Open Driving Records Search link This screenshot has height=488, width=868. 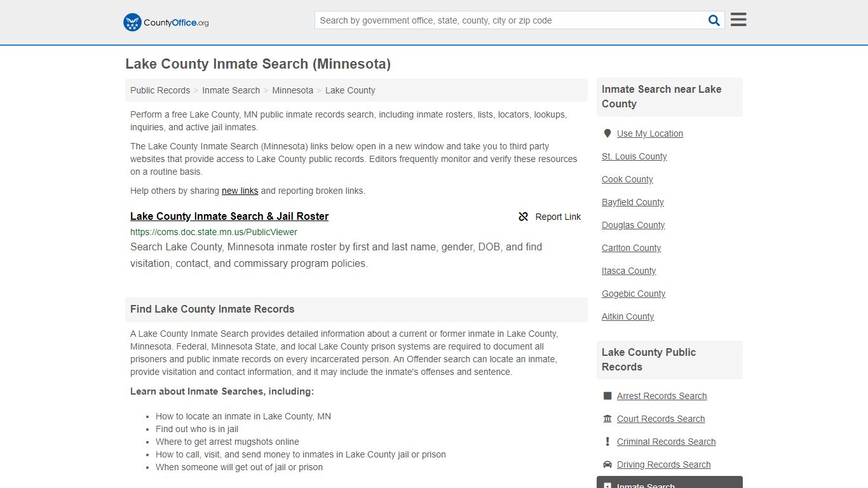point(663,464)
